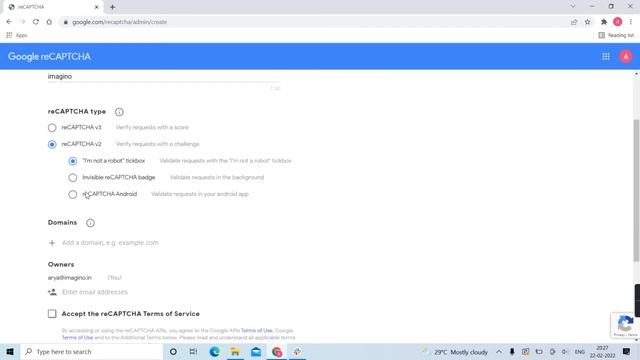Open Task View on the taskbar

point(193,351)
